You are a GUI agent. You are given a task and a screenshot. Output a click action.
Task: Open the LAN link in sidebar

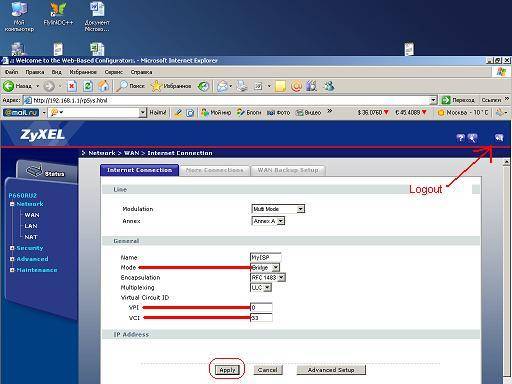click(x=31, y=226)
